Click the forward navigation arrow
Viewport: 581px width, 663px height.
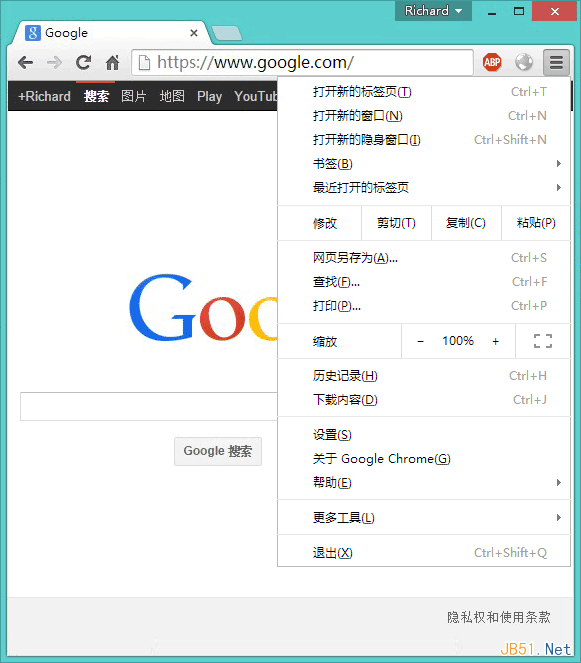coord(54,63)
